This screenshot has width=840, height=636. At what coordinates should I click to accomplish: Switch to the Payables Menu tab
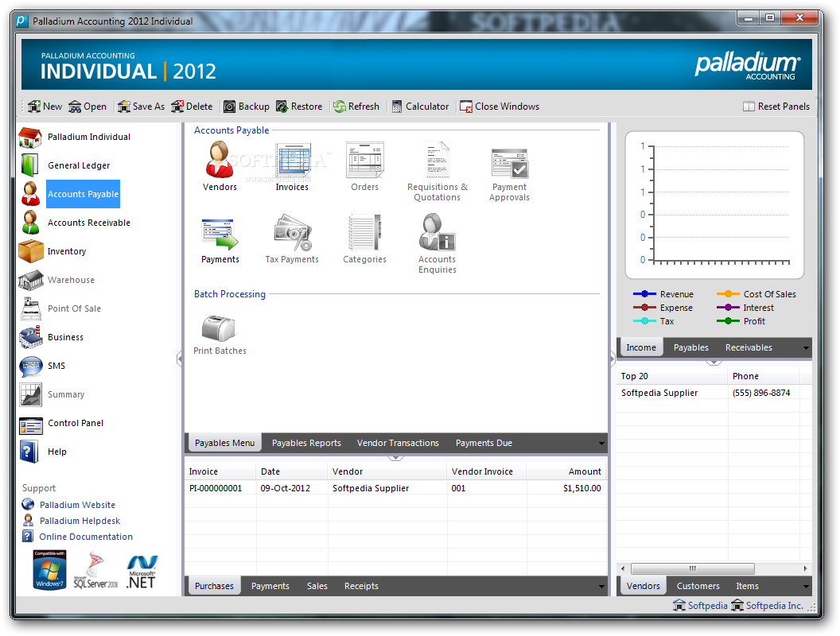click(x=224, y=443)
